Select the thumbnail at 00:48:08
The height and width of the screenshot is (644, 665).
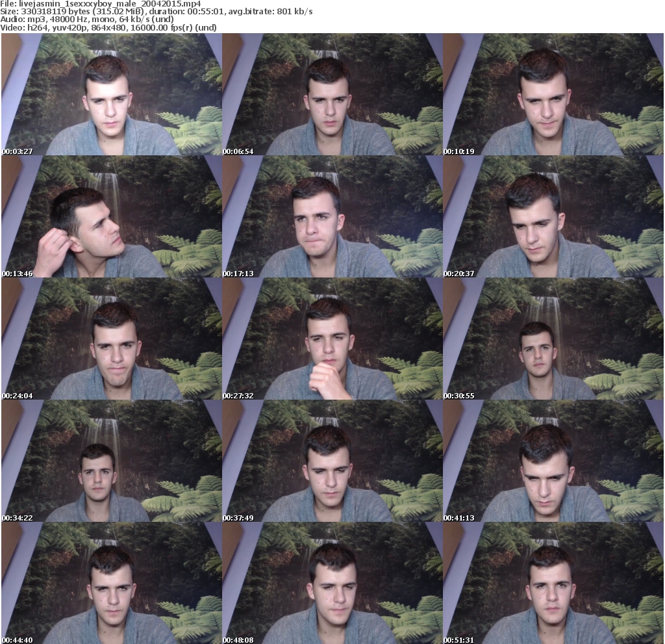(332, 584)
